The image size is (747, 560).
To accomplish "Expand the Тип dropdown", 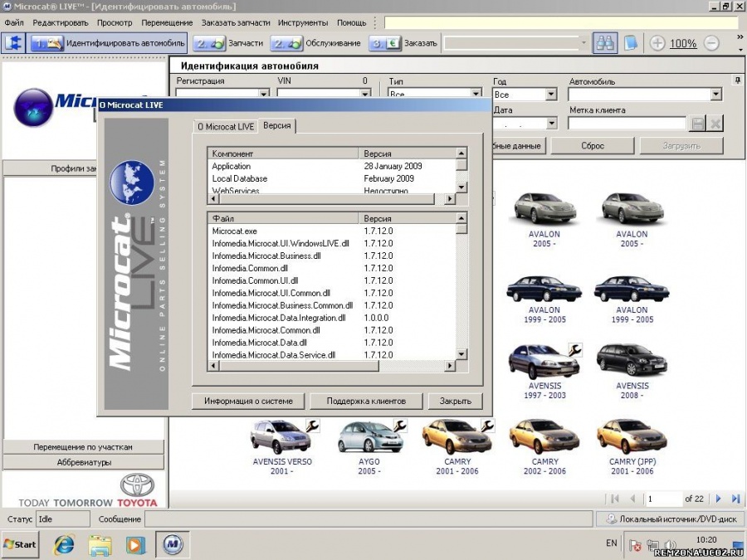I will tap(476, 93).
